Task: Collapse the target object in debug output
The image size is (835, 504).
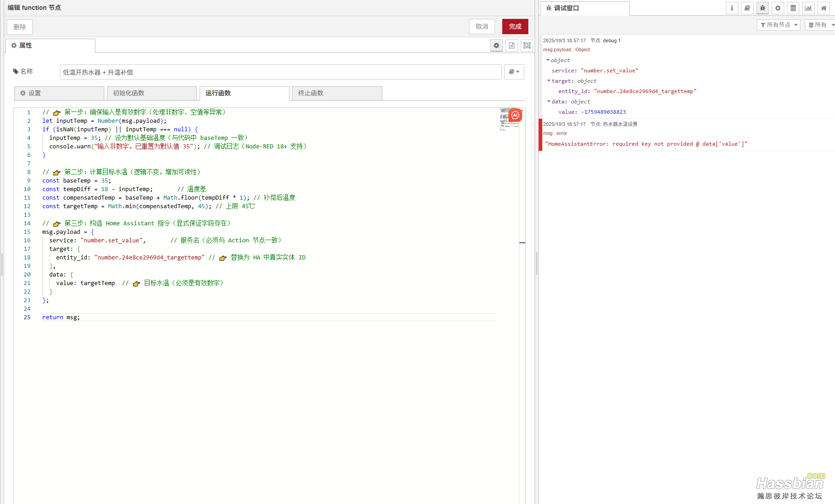Action: click(549, 81)
